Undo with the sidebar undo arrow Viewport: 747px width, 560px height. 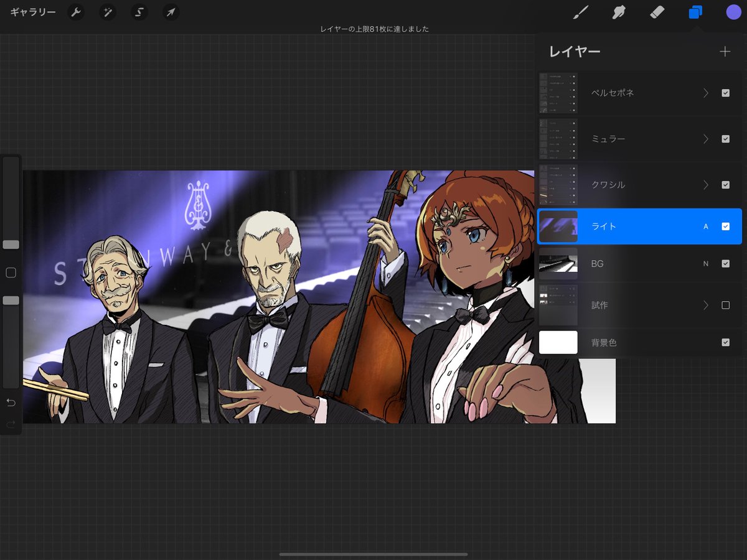(x=11, y=403)
